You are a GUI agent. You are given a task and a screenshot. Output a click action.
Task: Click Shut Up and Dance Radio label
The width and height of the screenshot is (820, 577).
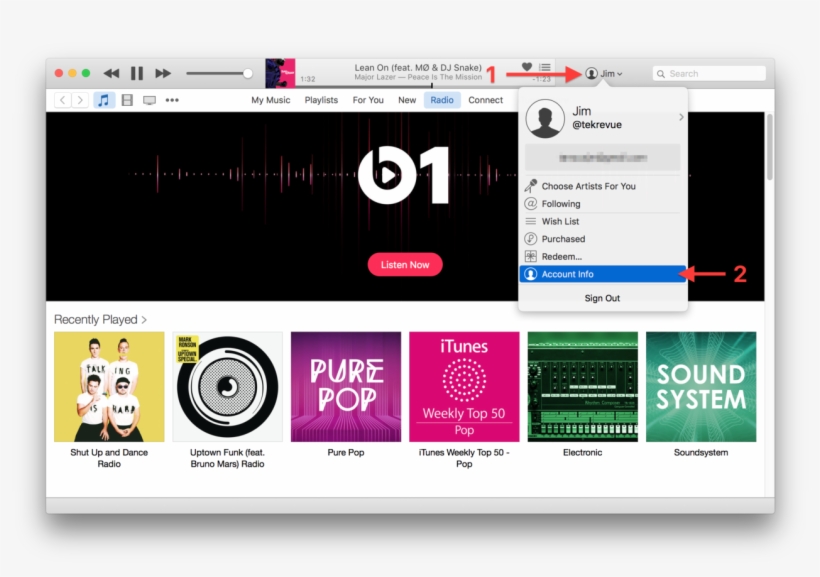pos(109,458)
